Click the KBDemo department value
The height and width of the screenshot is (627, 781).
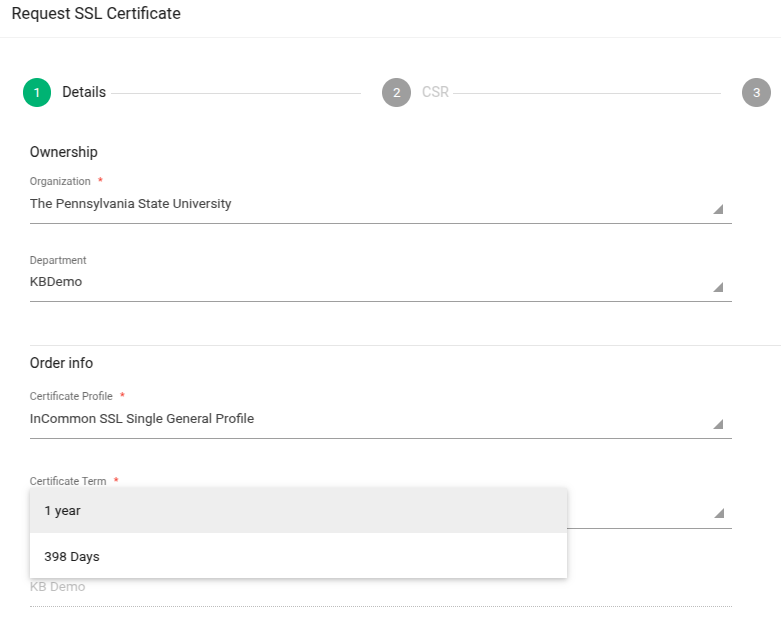56,282
